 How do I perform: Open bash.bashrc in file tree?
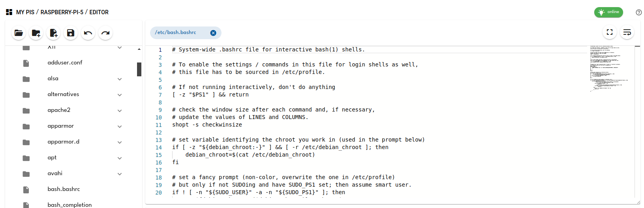[x=64, y=189]
